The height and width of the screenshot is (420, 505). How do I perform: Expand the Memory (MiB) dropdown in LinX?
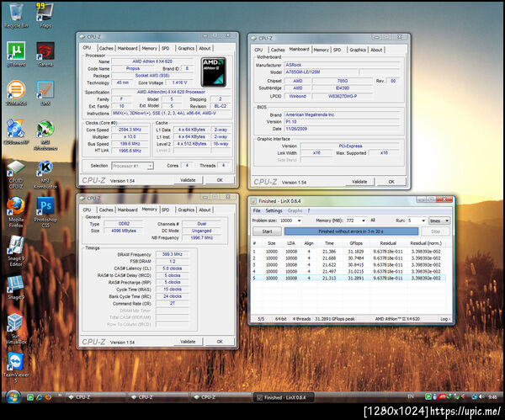tap(364, 221)
